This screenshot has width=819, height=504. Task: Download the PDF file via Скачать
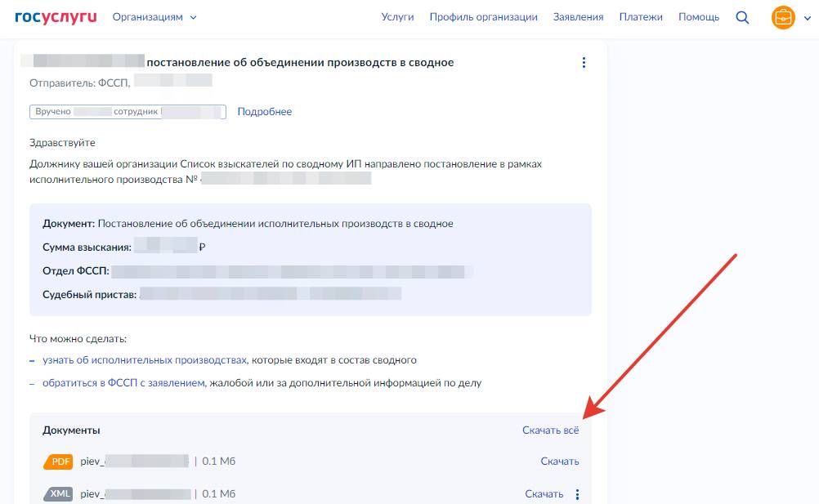(559, 462)
